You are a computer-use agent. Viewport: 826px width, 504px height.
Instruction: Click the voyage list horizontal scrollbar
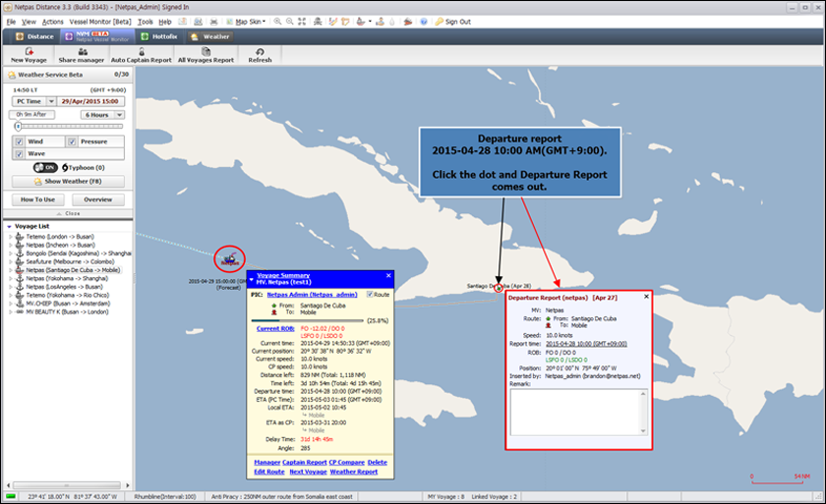click(x=68, y=485)
